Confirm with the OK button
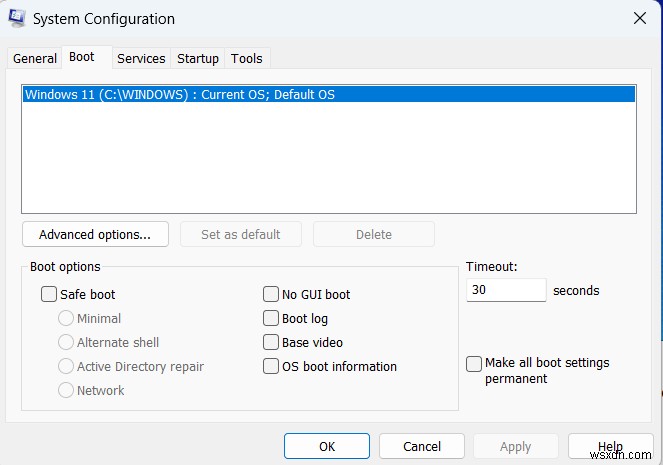This screenshot has height=465, width=663. click(327, 446)
